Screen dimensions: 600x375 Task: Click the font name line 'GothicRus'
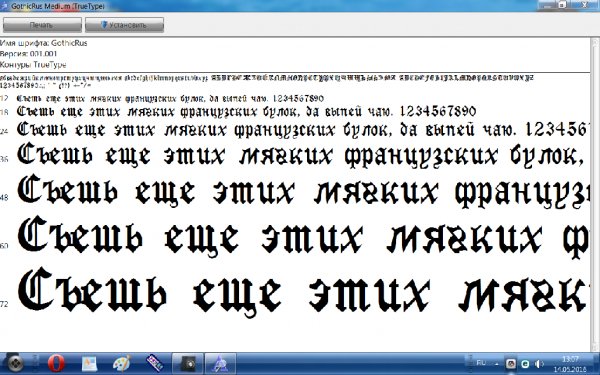(x=44, y=43)
